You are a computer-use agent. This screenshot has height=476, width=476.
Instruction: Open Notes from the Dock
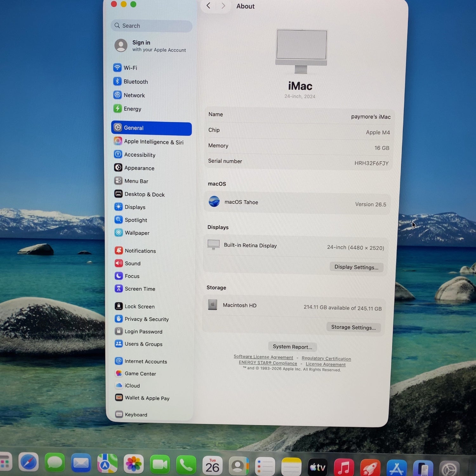click(x=291, y=467)
